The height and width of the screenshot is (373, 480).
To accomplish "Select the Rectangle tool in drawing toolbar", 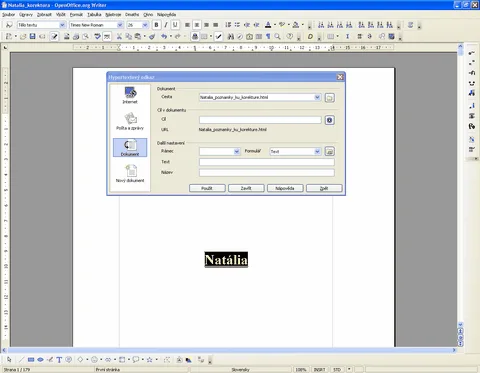I will pos(31,360).
